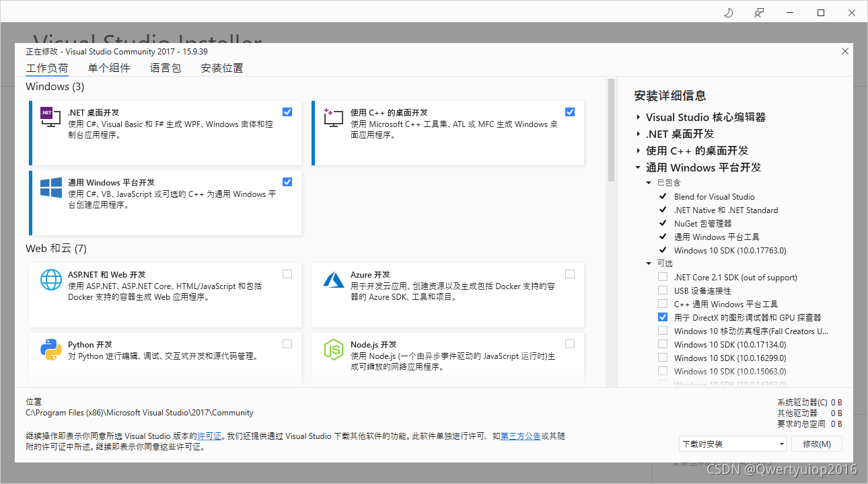Click the .NET desktop development monitor icon

click(x=50, y=119)
